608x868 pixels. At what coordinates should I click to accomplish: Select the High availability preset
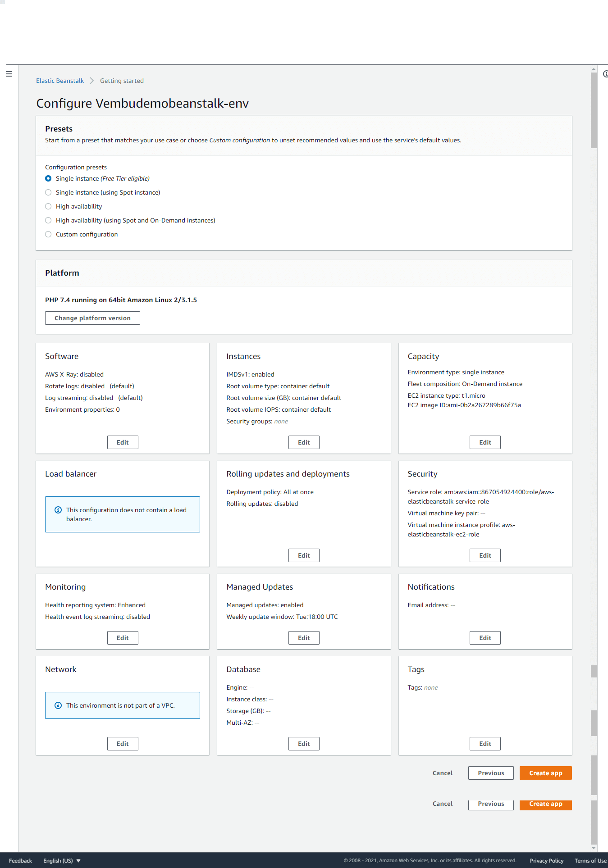click(x=48, y=206)
